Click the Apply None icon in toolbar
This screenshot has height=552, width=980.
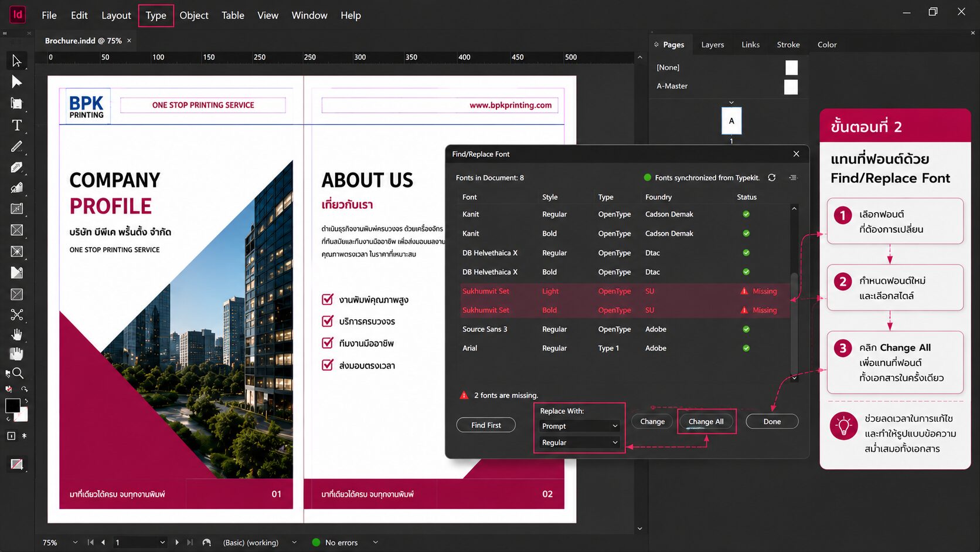(x=16, y=464)
